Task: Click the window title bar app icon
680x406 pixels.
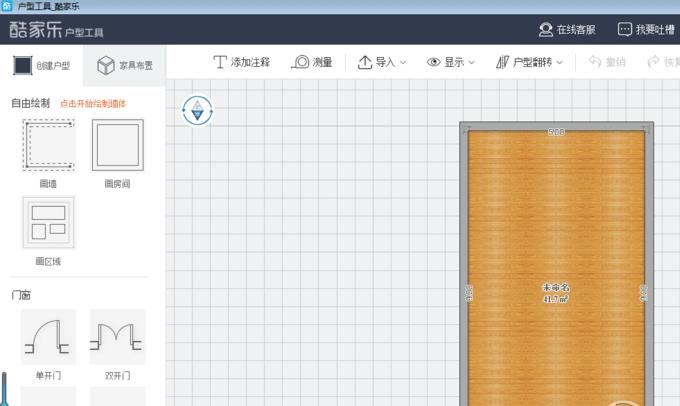Action: tap(7, 6)
